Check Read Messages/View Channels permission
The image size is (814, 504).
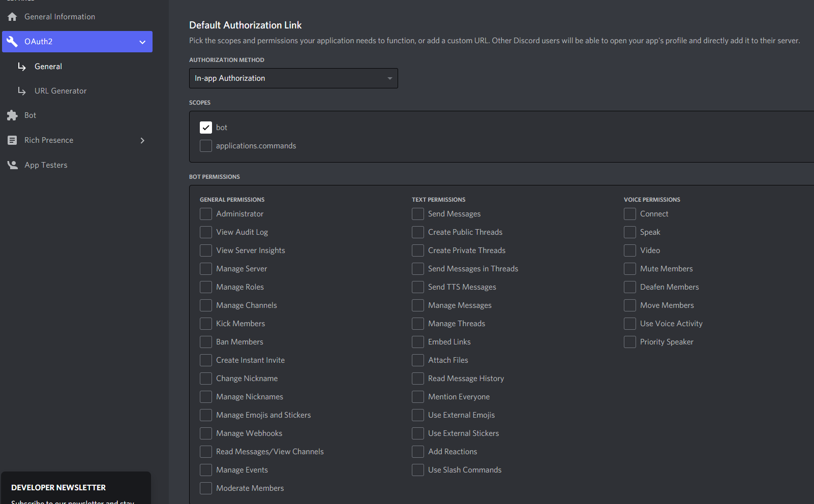206,452
